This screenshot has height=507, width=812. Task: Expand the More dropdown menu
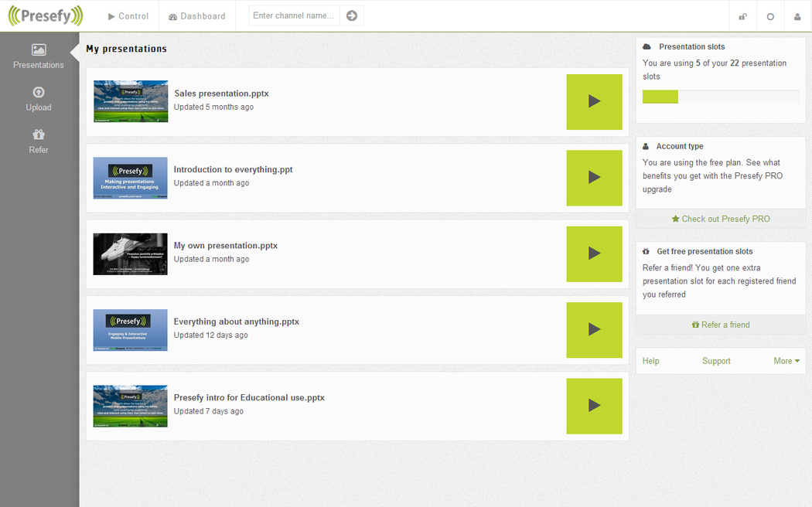point(786,361)
